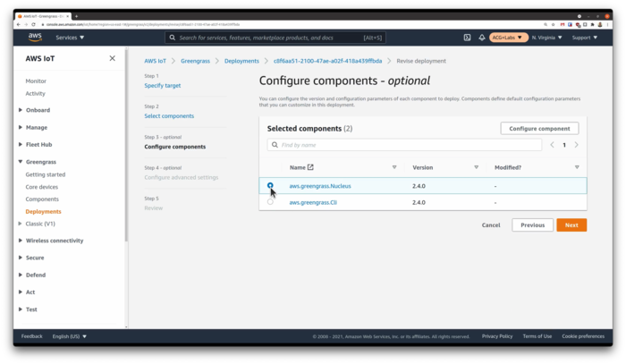This screenshot has height=364, width=626.
Task: Expand the Secure sidebar section
Action: pyautogui.click(x=21, y=258)
